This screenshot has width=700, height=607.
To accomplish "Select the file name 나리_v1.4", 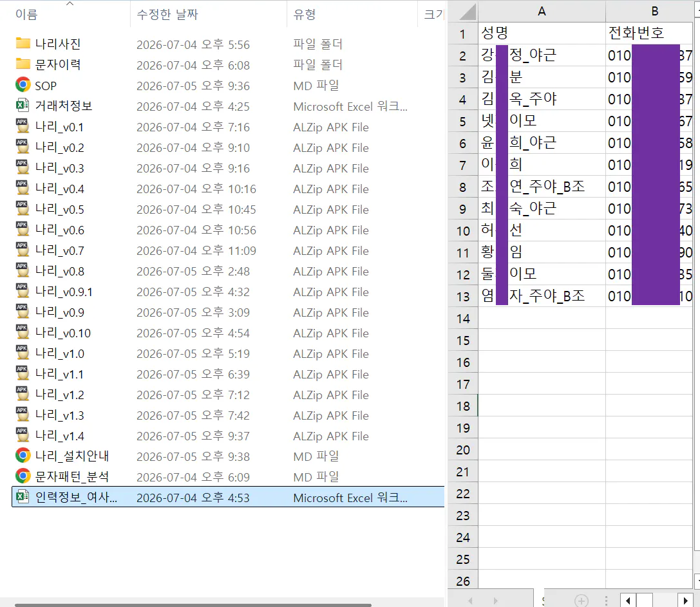I will tap(60, 436).
